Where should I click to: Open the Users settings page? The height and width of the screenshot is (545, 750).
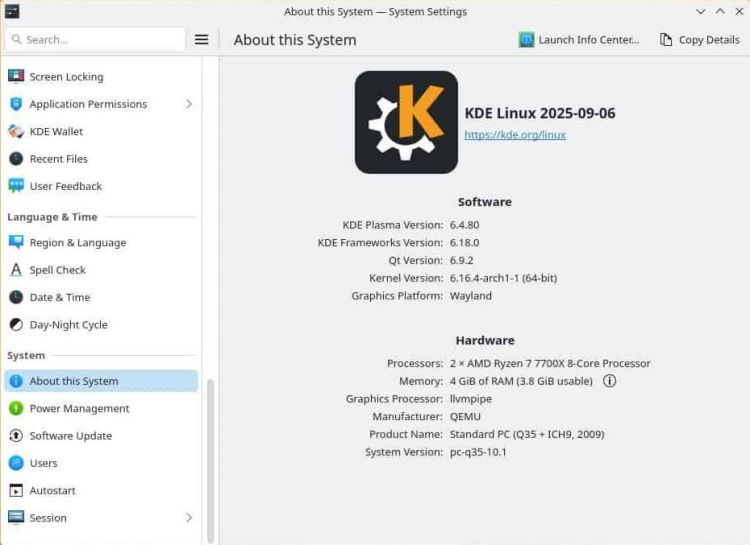coord(44,463)
